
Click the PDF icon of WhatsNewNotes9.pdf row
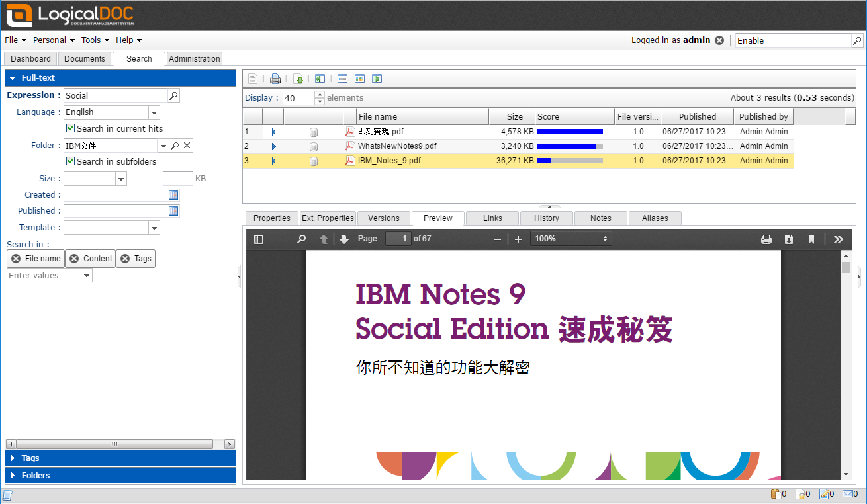coord(350,146)
